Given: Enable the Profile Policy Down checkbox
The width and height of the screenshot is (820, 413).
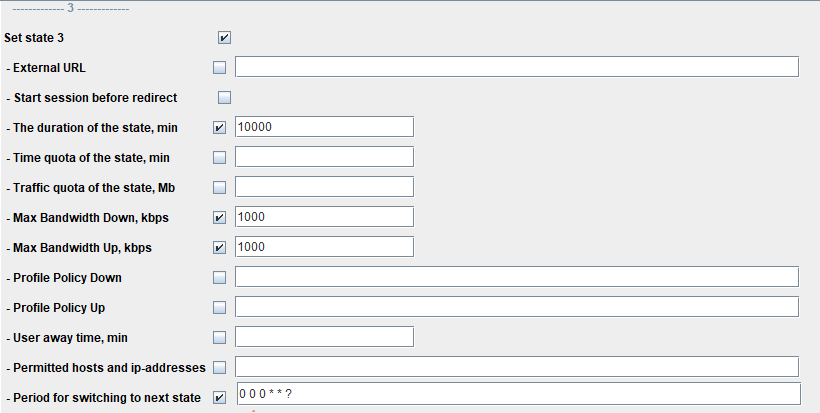Looking at the screenshot, I should (x=220, y=277).
